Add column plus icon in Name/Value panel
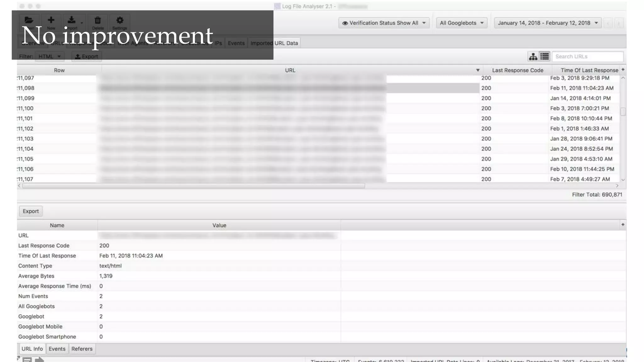Screen dimensions: 644x362 [623, 225]
